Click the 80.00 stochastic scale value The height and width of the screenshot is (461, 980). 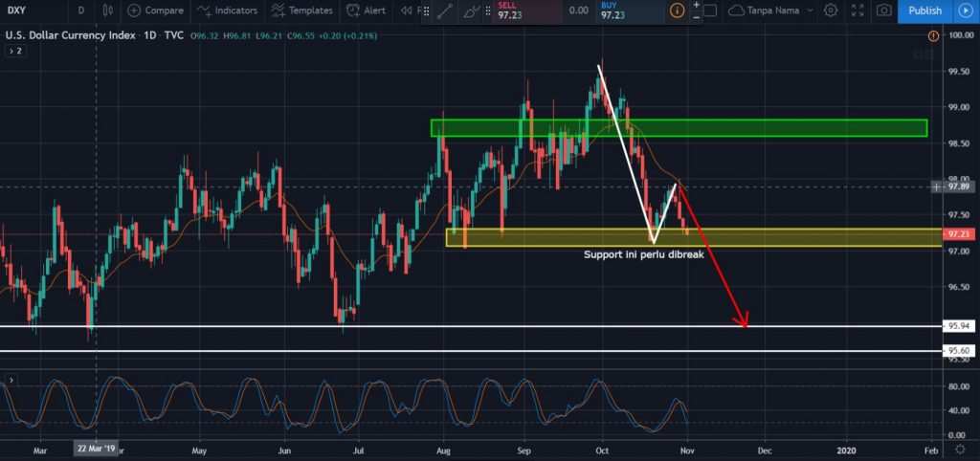pos(958,386)
